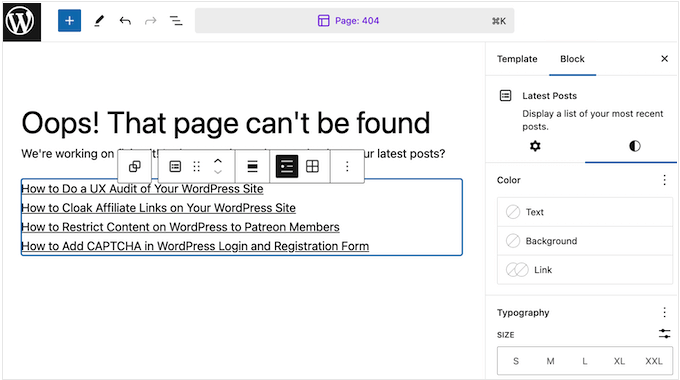Select parent block icon in toolbar
This screenshot has width=680, height=380.
coord(135,166)
